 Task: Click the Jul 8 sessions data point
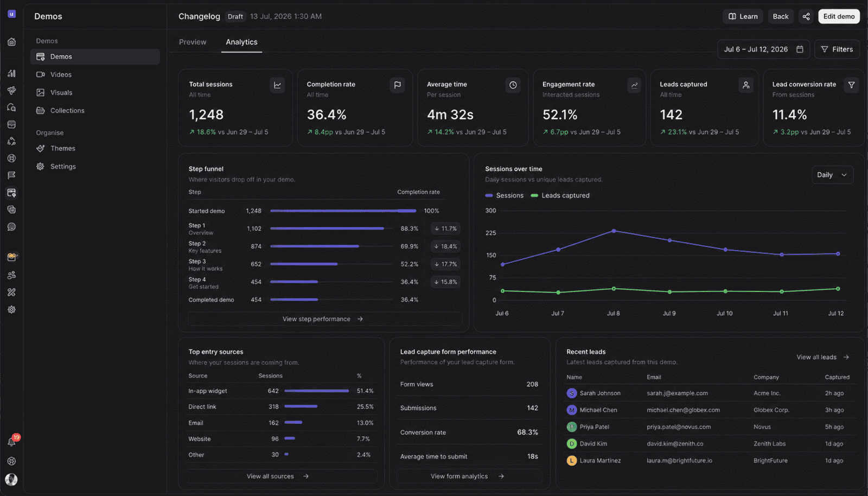click(x=614, y=231)
